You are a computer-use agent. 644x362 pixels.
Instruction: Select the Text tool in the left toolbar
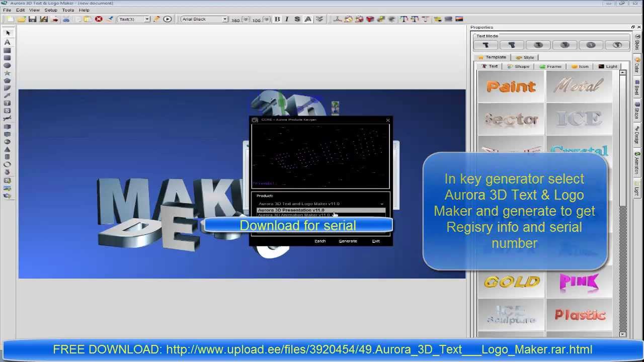coord(7,42)
